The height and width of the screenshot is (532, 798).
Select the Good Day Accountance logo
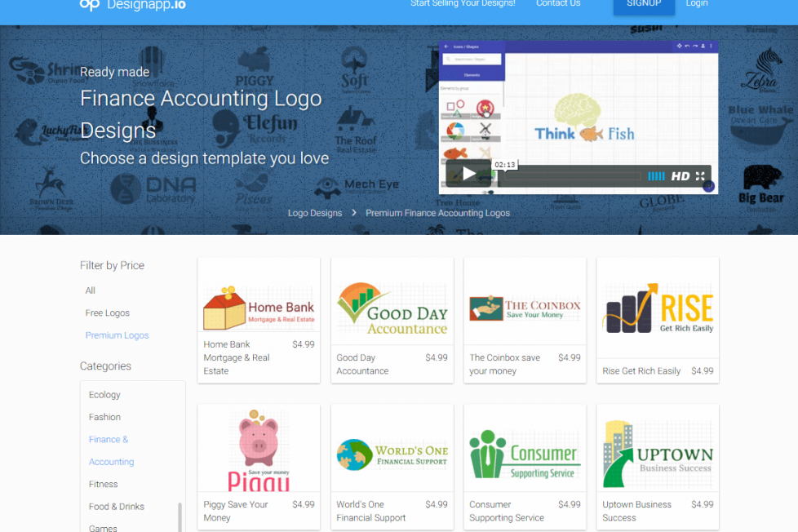click(x=392, y=308)
